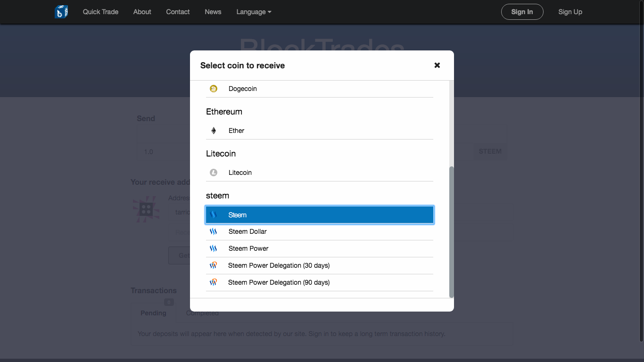Click the receive address avatar image
644x362 pixels.
coord(146,210)
